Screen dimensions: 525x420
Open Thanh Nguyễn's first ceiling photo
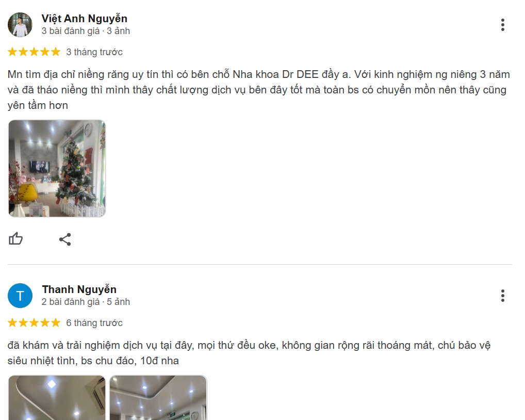pyautogui.click(x=57, y=398)
